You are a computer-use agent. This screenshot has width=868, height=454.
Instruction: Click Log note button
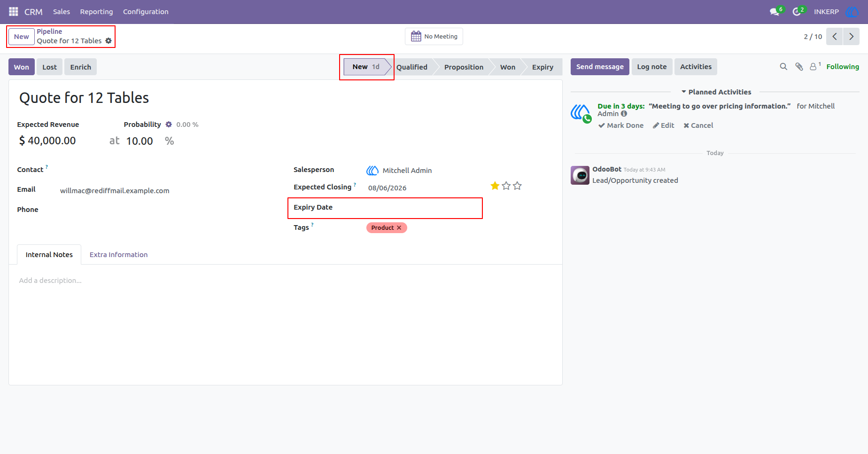(x=652, y=67)
